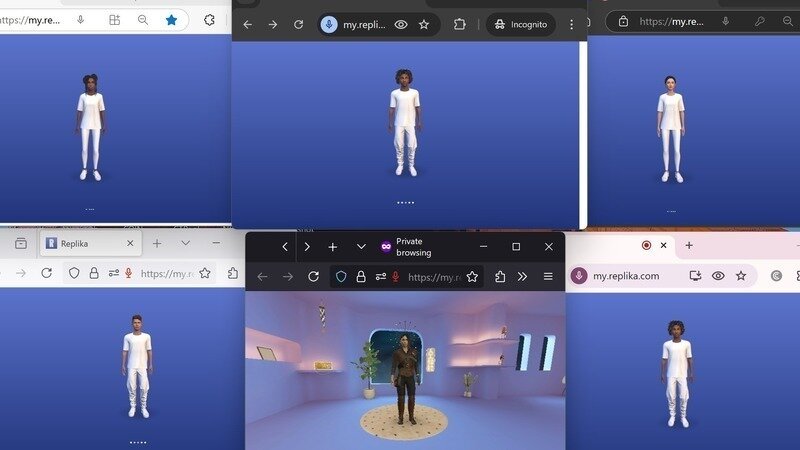The image size is (800, 450).
Task: Expand overflow chevrons in private browsing toolbar
Action: (522, 277)
